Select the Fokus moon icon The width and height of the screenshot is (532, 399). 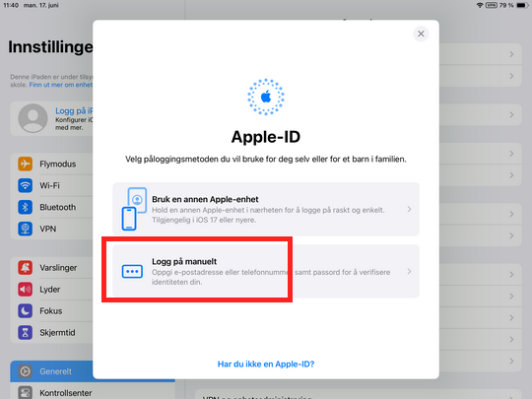25,311
